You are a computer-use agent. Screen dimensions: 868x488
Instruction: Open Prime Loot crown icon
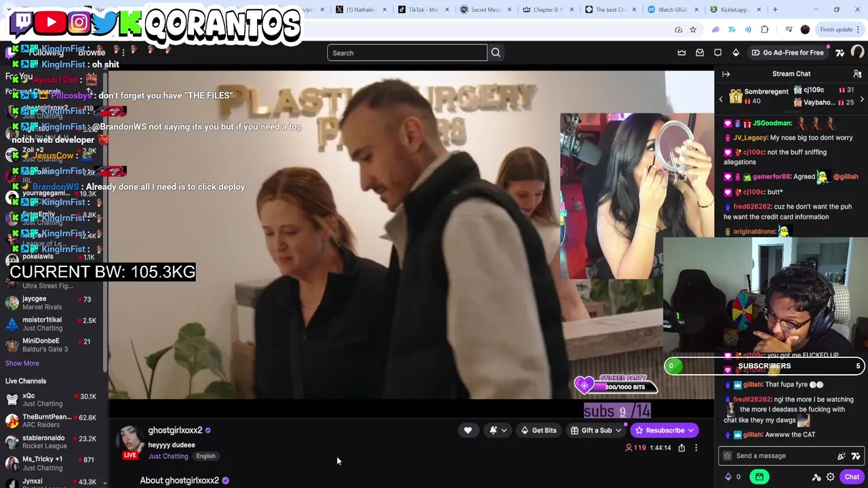(682, 53)
